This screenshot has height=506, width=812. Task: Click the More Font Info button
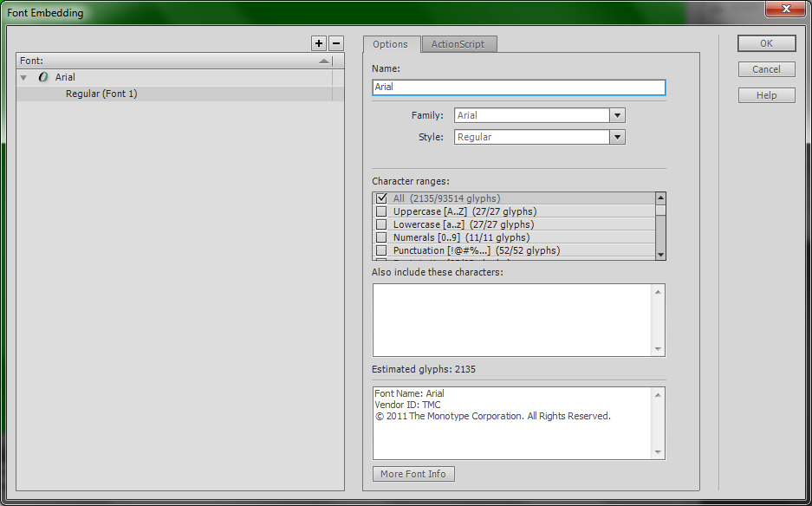[413, 474]
